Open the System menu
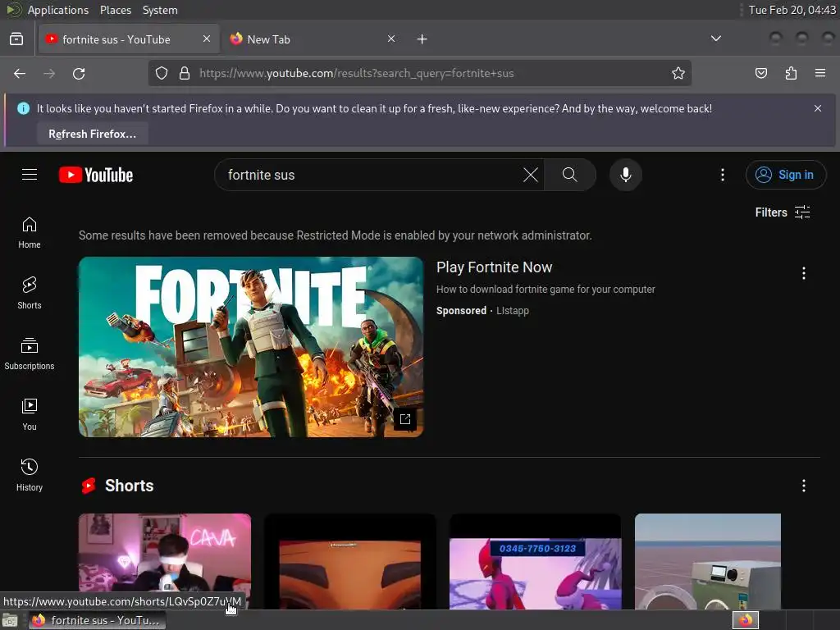 160,10
